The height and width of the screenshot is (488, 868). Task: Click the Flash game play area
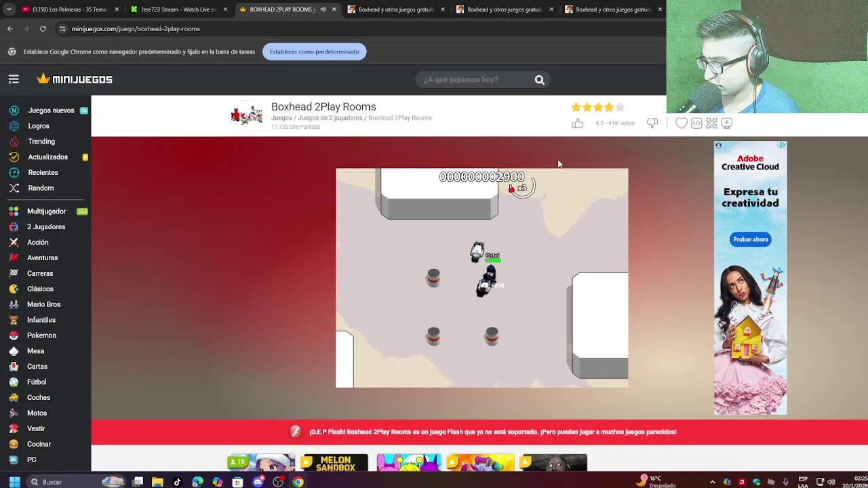pos(481,278)
